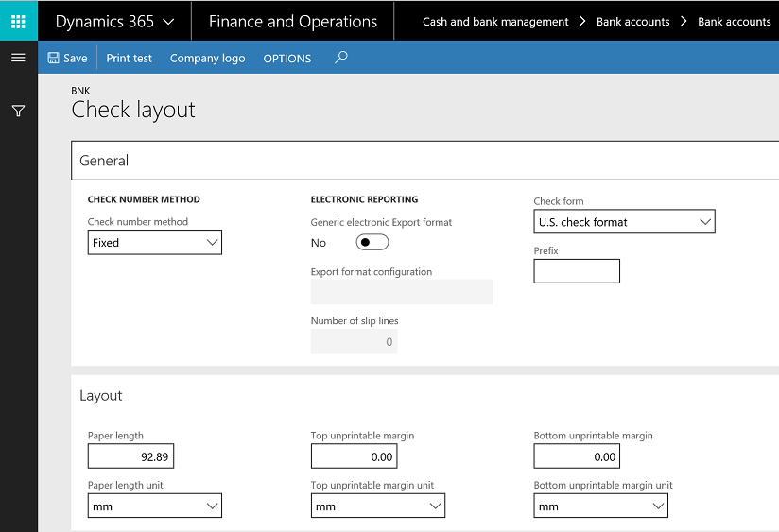
Task: Click the Prefix input field
Action: click(x=577, y=271)
